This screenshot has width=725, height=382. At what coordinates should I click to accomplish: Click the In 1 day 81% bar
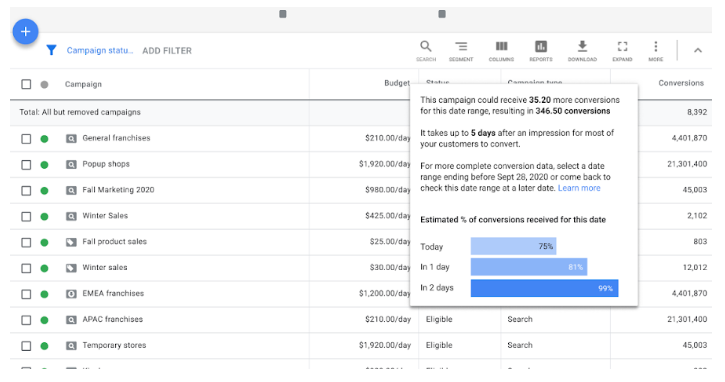[x=529, y=267]
